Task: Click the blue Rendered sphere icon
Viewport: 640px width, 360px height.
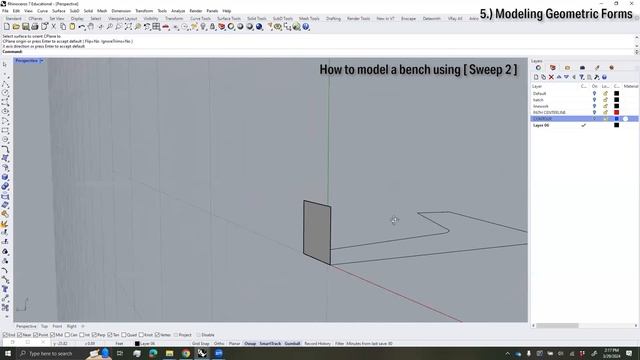Action: (259, 27)
